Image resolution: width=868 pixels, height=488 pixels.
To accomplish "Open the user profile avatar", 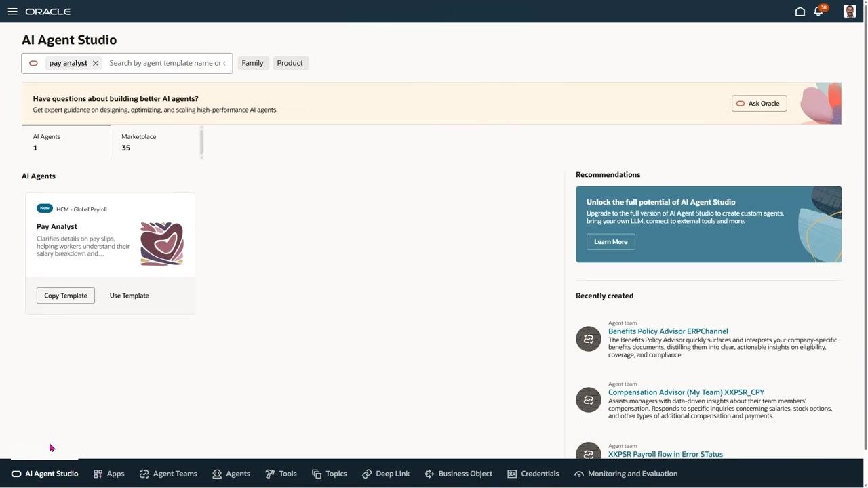I will [x=850, y=12].
